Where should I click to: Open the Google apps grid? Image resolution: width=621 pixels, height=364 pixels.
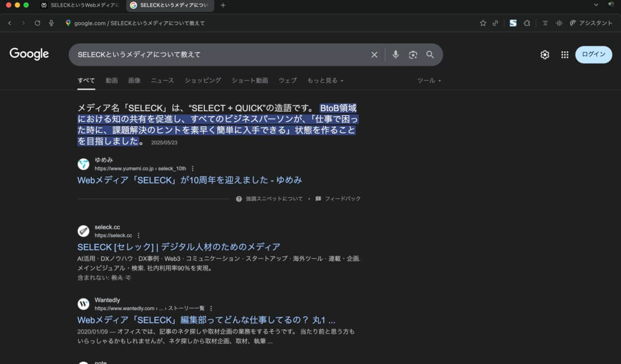coord(565,54)
